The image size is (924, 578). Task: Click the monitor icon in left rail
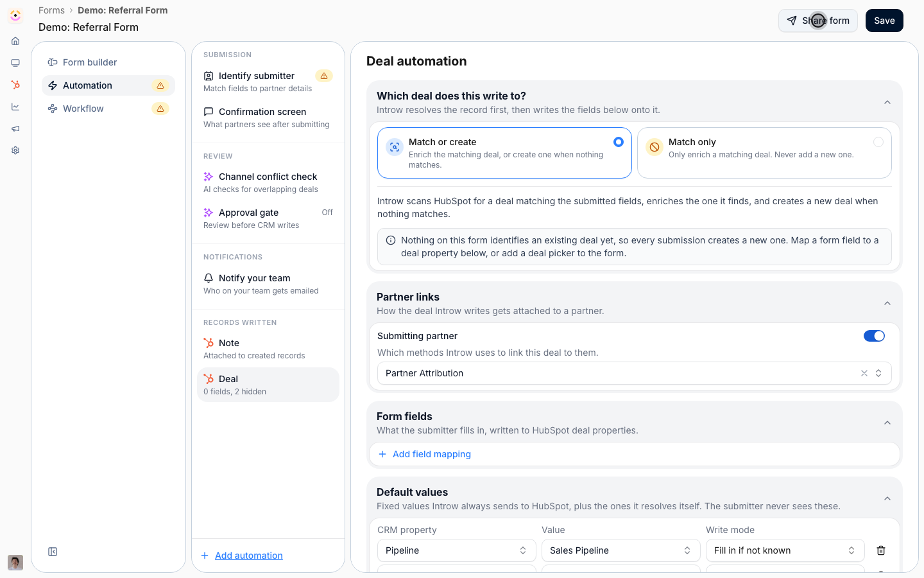15,63
